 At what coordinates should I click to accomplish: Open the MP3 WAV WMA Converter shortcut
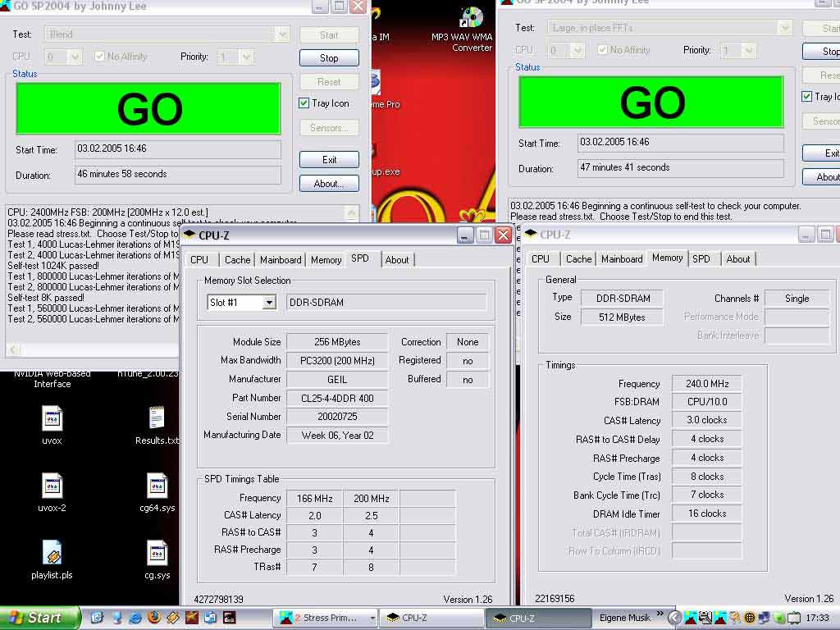point(471,17)
